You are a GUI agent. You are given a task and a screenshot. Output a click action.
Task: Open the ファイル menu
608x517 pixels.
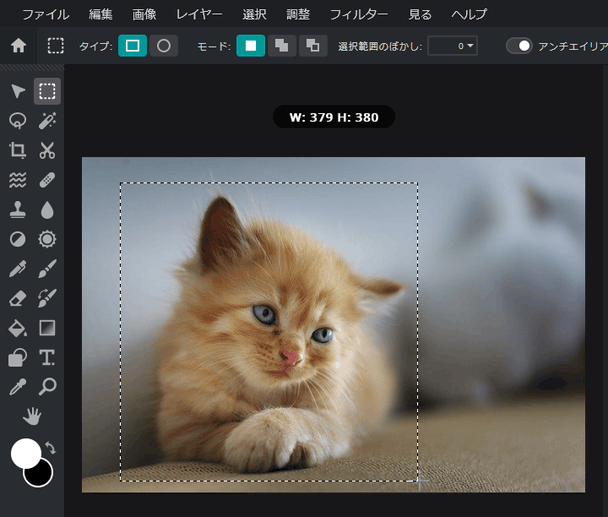coord(46,14)
